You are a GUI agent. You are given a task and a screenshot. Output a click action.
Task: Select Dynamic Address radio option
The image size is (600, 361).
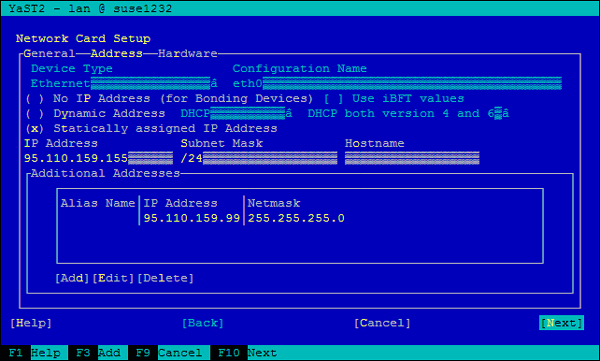pyautogui.click(x=95, y=113)
